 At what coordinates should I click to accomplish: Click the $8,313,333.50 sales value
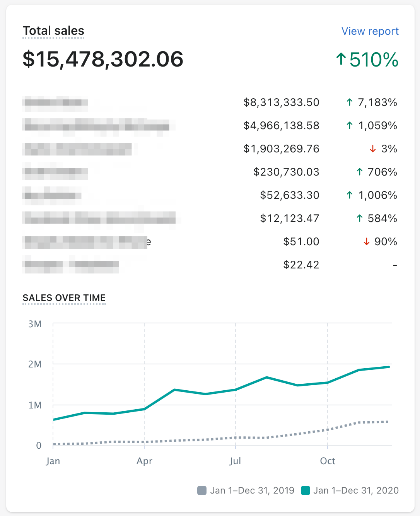(281, 103)
